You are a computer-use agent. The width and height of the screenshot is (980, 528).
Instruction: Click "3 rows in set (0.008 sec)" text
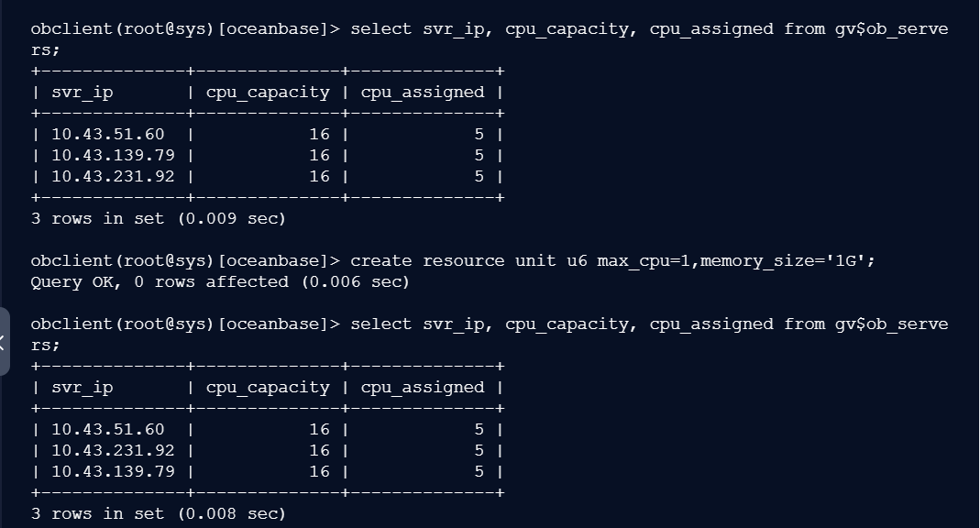coord(159,514)
